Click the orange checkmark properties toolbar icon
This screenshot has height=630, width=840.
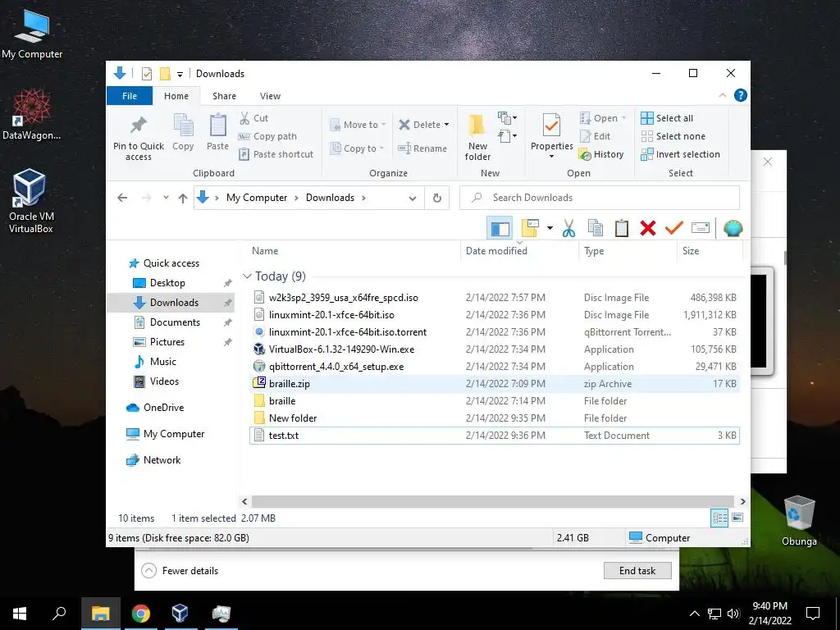pos(674,228)
